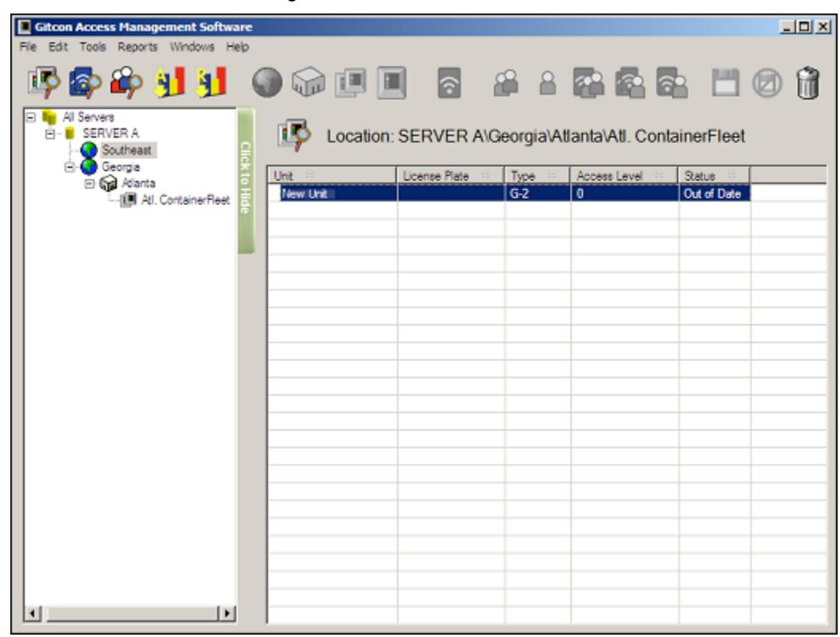Collapse the Atlanta tree node
840x637 pixels.
pyautogui.click(x=90, y=184)
